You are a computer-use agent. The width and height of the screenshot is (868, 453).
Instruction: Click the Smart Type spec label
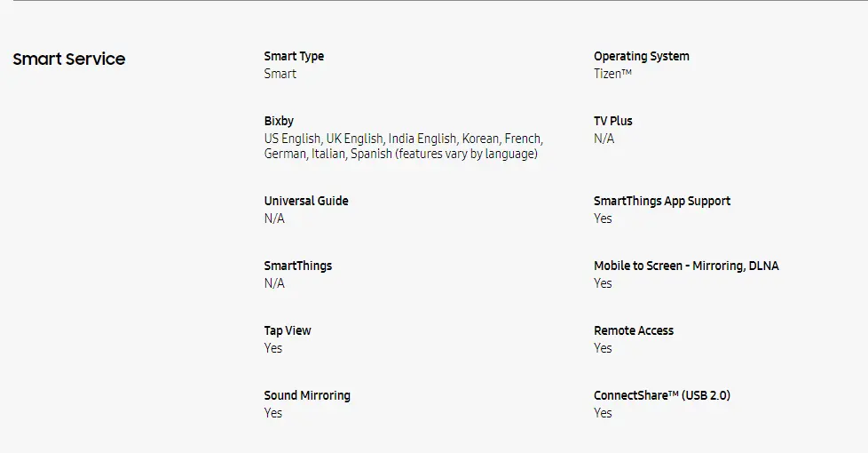click(294, 56)
